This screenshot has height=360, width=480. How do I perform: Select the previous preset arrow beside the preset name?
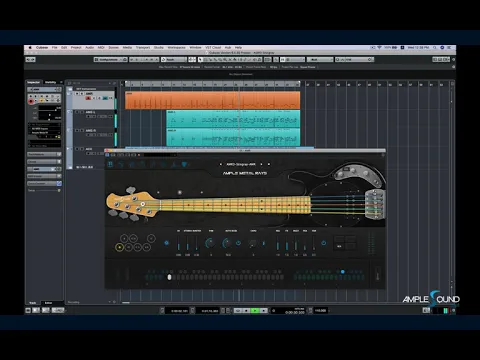point(220,164)
